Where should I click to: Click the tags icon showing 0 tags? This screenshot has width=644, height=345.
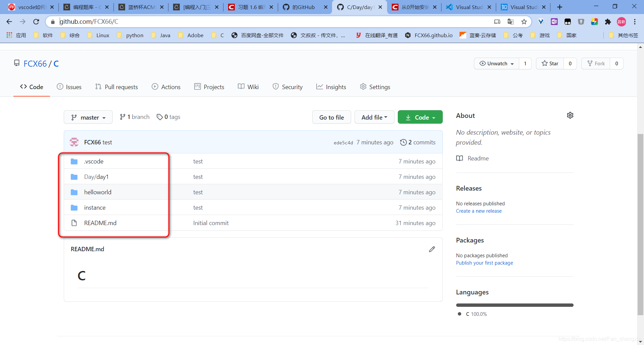tap(160, 117)
